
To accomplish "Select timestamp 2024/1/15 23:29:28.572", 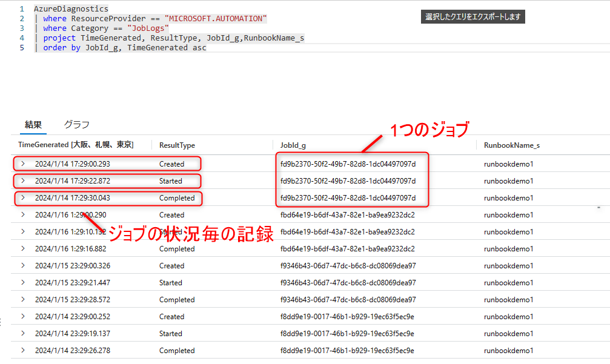I will tap(73, 299).
